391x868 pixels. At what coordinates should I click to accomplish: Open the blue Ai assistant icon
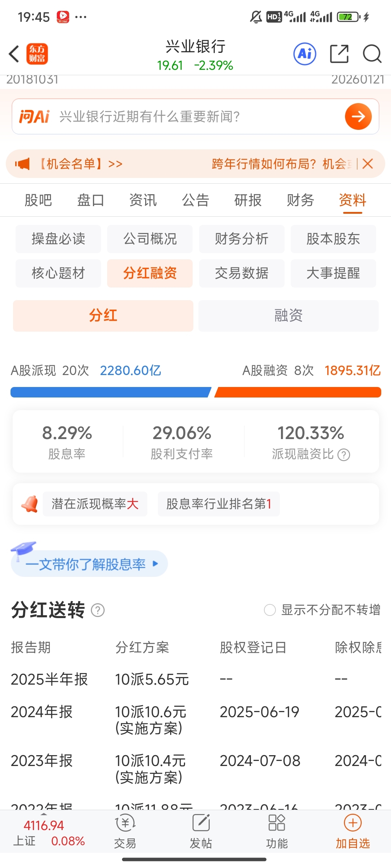click(x=304, y=54)
